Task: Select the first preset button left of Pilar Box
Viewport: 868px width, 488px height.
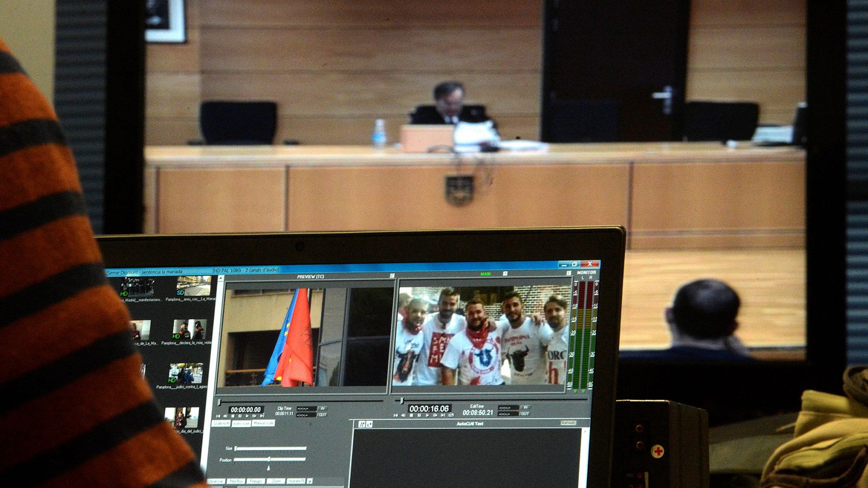Action: click(216, 481)
